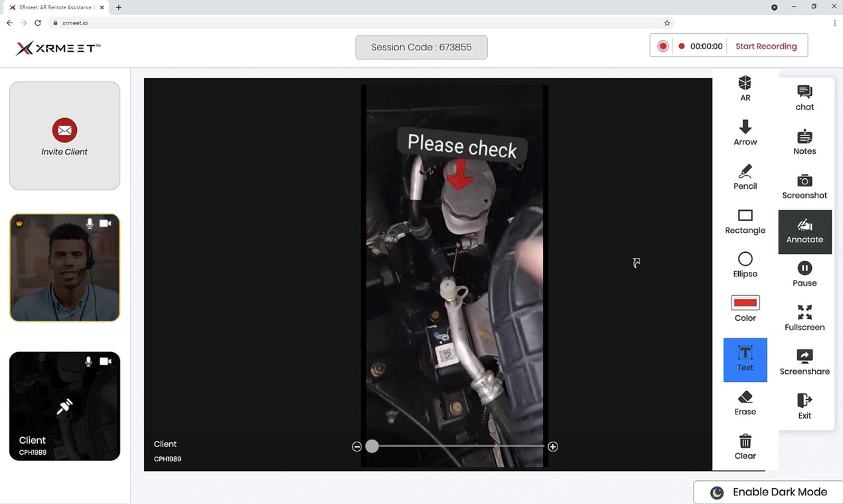Zoom in with the plus button
This screenshot has width=843, height=504.
tap(553, 446)
